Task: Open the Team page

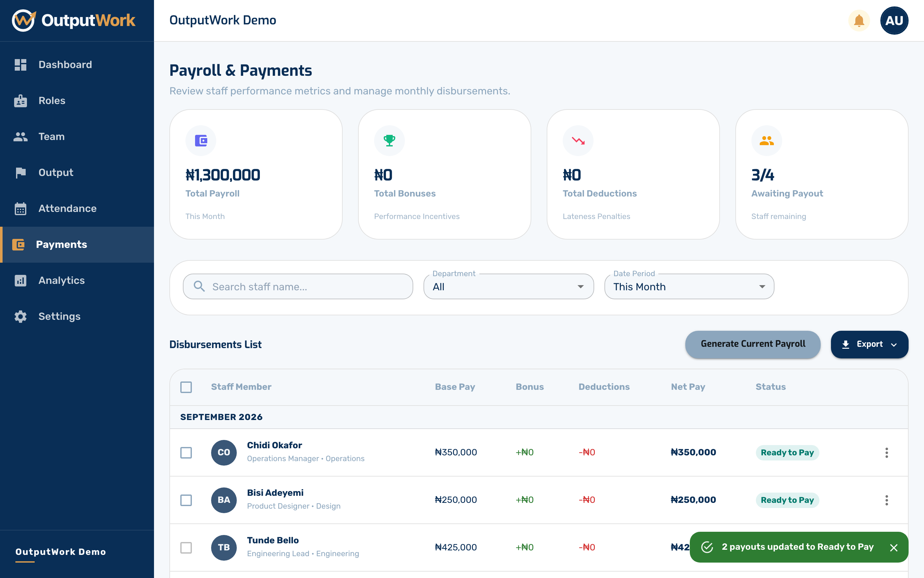Action: pos(77,136)
